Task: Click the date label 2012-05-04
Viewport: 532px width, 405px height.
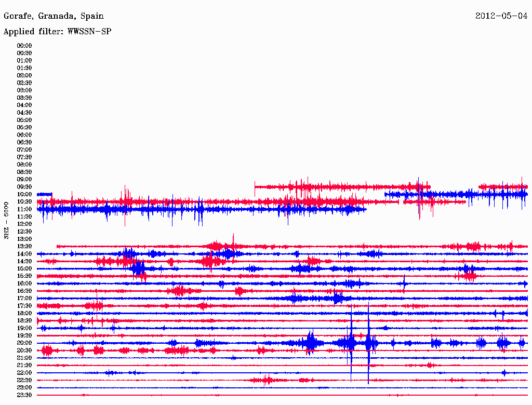Action: (x=501, y=16)
